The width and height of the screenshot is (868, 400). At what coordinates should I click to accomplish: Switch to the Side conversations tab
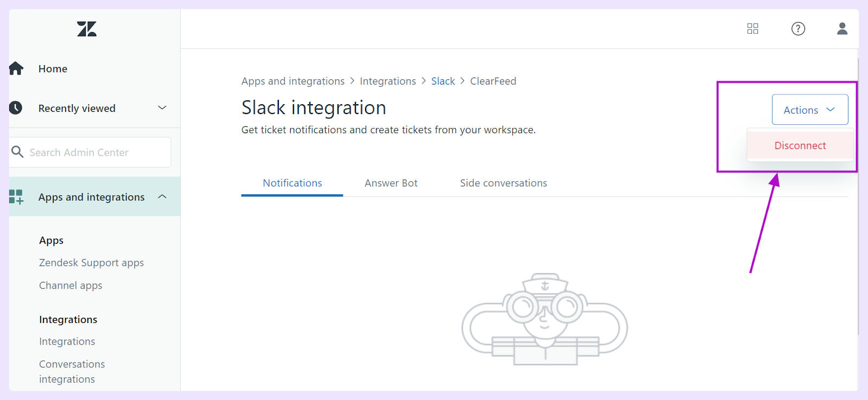point(503,183)
